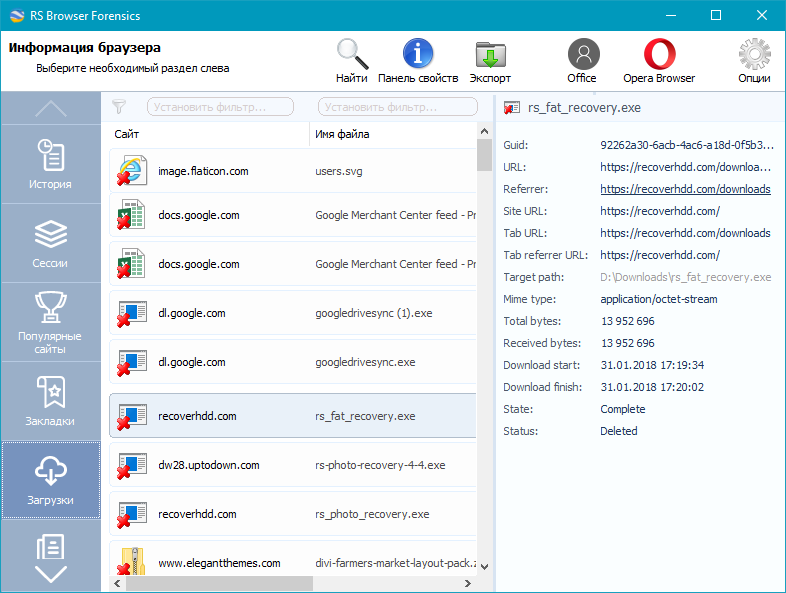This screenshot has height=593, width=786.
Task: Click dw28.uptodown.com row icon
Action: (132, 465)
